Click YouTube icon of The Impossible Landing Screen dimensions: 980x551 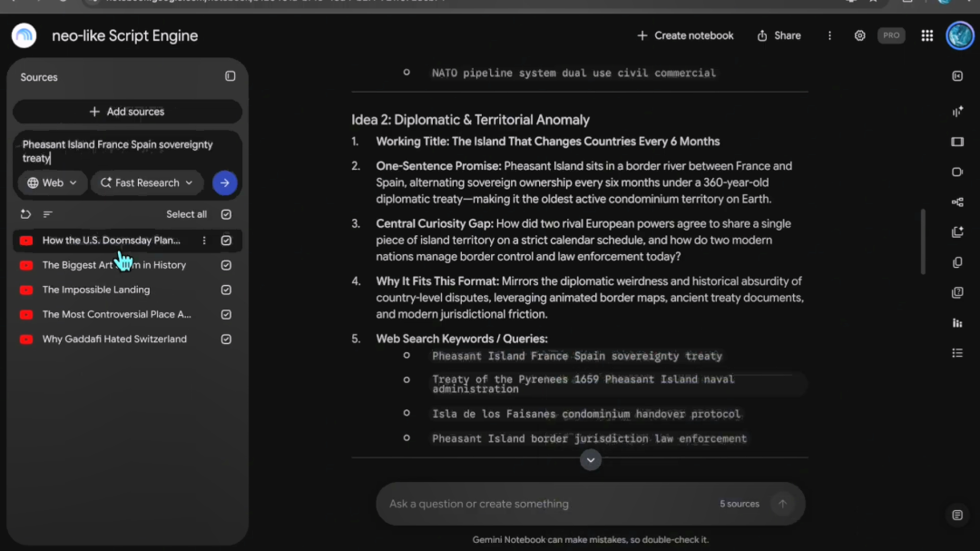point(26,290)
